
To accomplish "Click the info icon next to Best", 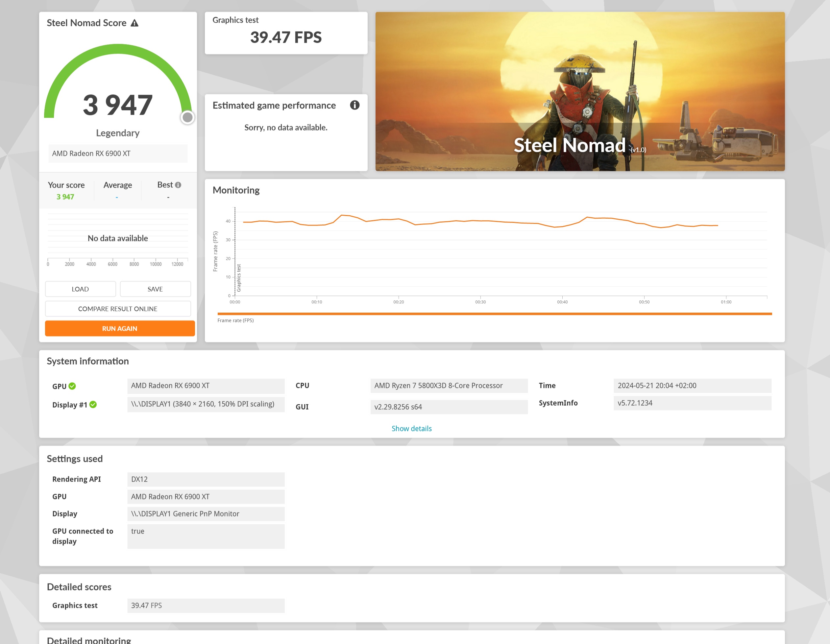I will (x=178, y=185).
